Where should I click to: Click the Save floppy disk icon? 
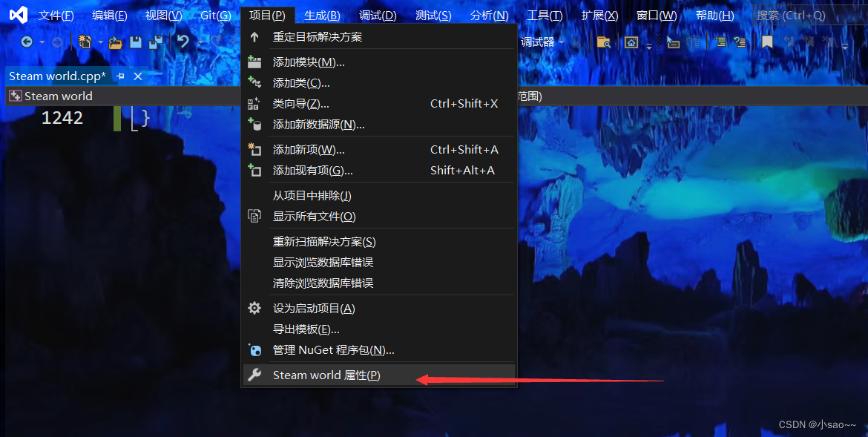click(x=135, y=42)
